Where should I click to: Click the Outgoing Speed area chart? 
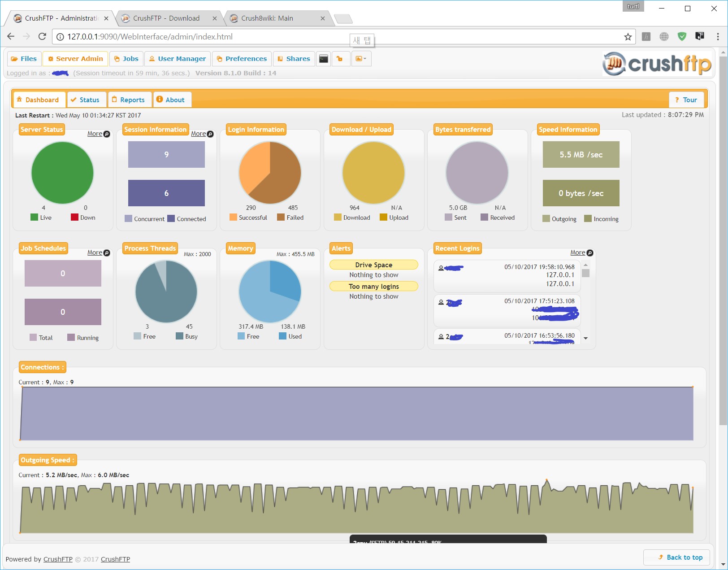point(357,507)
